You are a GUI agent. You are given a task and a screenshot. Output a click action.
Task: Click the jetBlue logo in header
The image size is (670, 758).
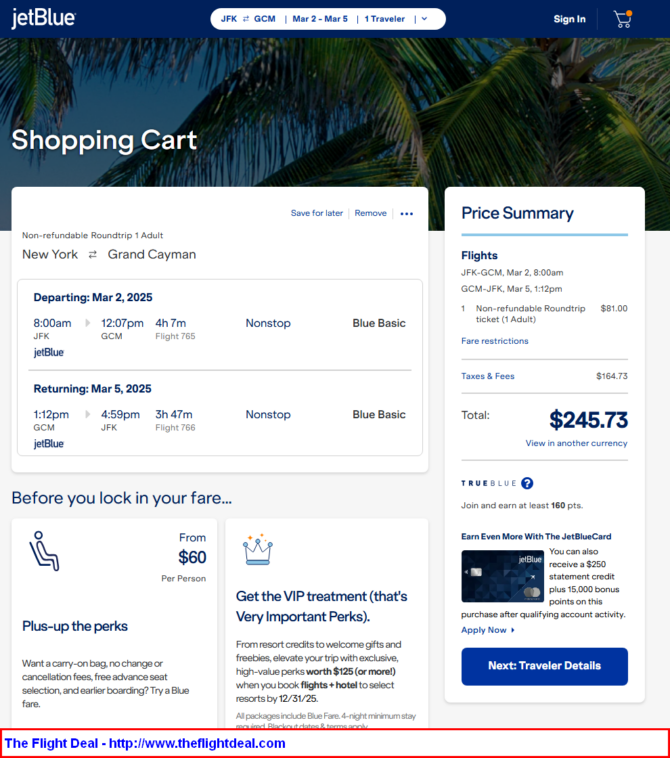click(x=43, y=19)
